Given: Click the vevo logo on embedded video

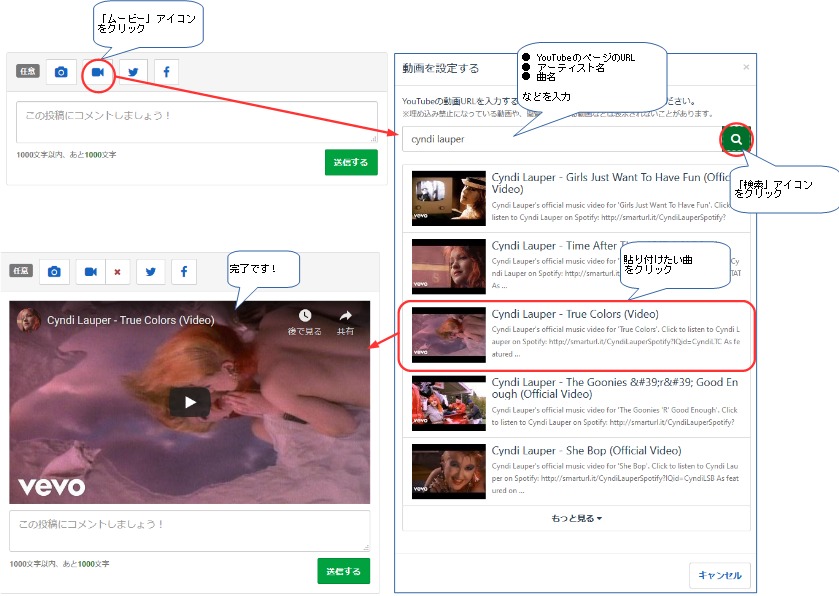Looking at the screenshot, I should (52, 486).
